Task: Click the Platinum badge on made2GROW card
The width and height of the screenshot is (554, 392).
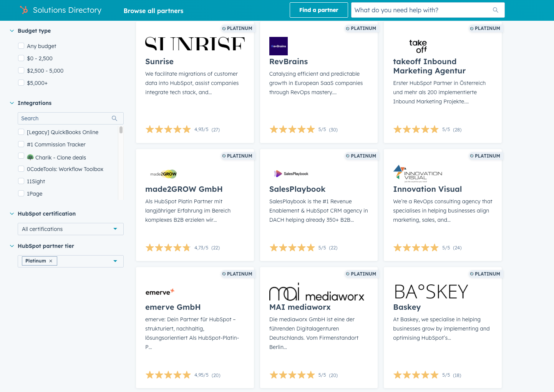Action: [237, 156]
